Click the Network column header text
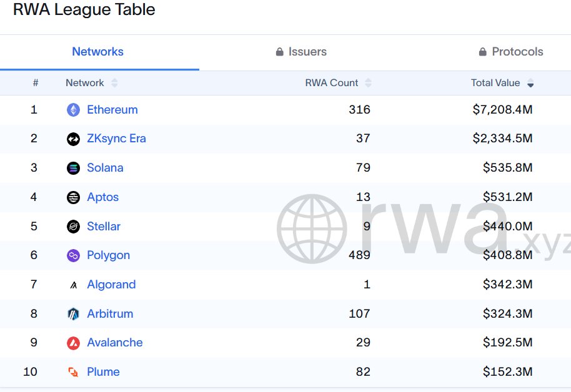The height and width of the screenshot is (392, 571). (84, 83)
